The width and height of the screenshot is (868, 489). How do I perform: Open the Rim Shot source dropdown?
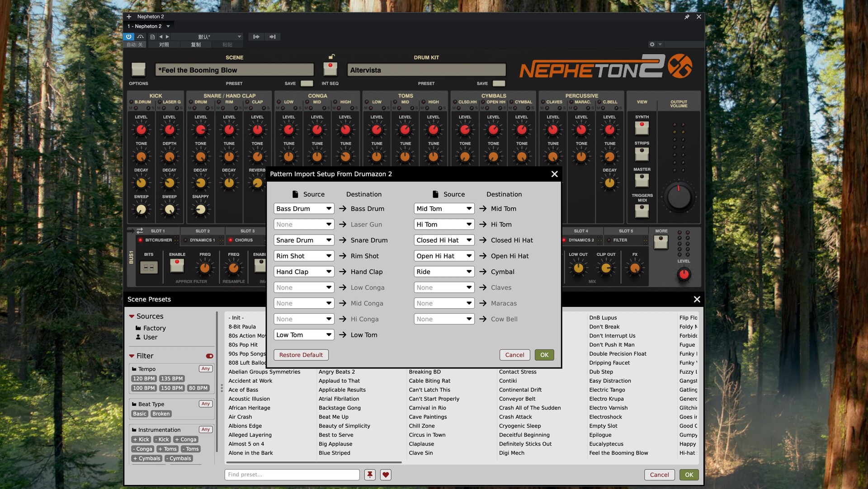[304, 256]
